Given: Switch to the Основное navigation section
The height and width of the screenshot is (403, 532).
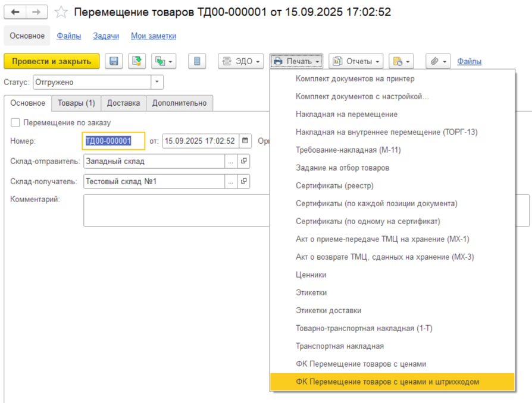Looking at the screenshot, I should (x=27, y=36).
